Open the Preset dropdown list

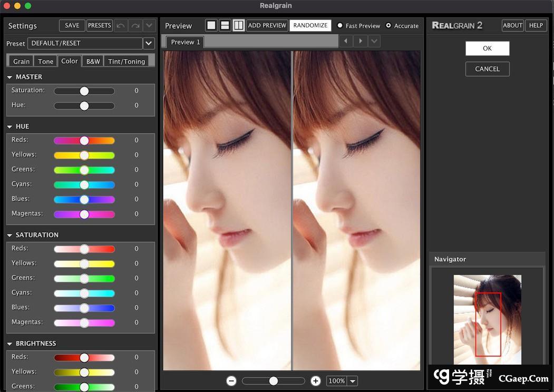click(x=149, y=43)
